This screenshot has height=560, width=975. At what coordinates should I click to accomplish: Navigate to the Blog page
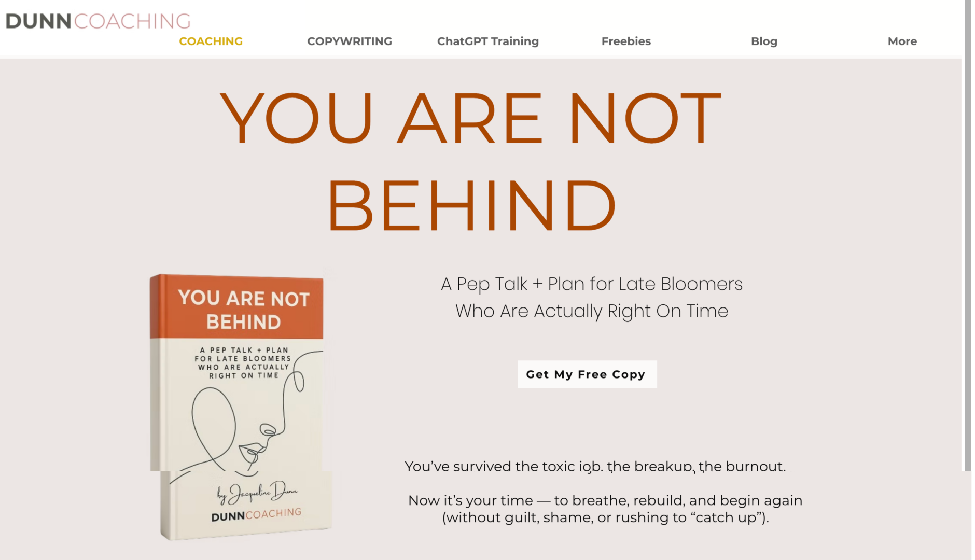pos(764,41)
